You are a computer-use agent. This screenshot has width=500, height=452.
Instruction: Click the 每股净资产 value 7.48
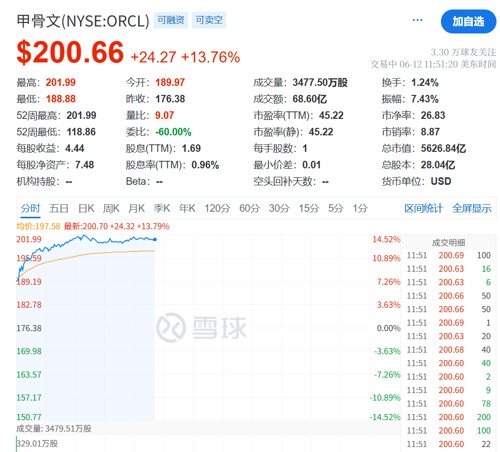coord(84,165)
